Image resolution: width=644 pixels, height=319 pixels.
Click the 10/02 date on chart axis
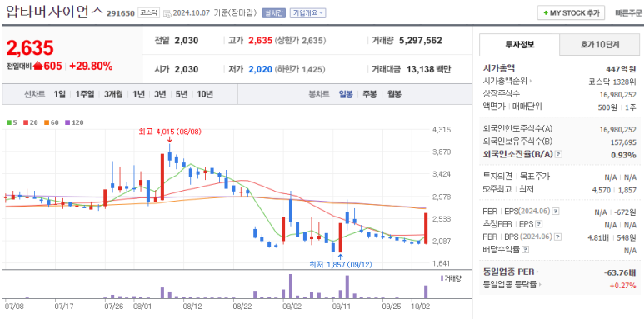pos(420,306)
